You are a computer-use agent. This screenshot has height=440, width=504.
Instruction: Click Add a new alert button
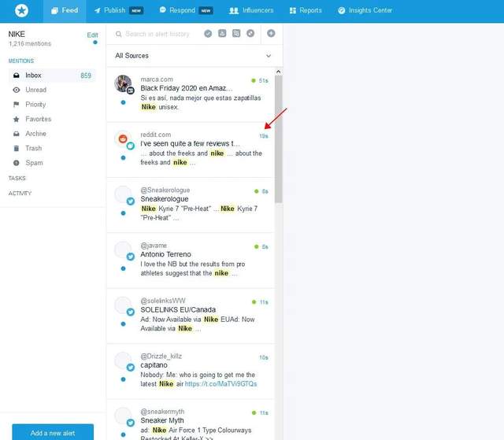[x=53, y=432]
